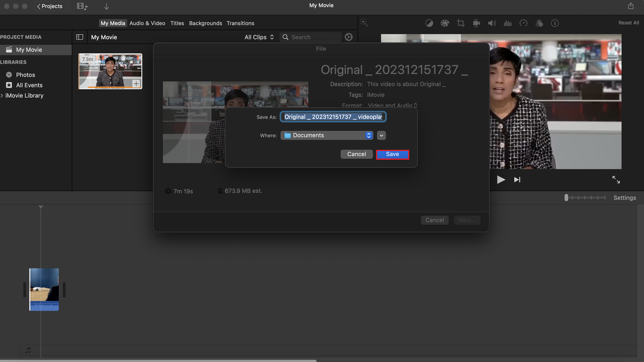
Task: Add the clip using plus icon
Action: [136, 84]
